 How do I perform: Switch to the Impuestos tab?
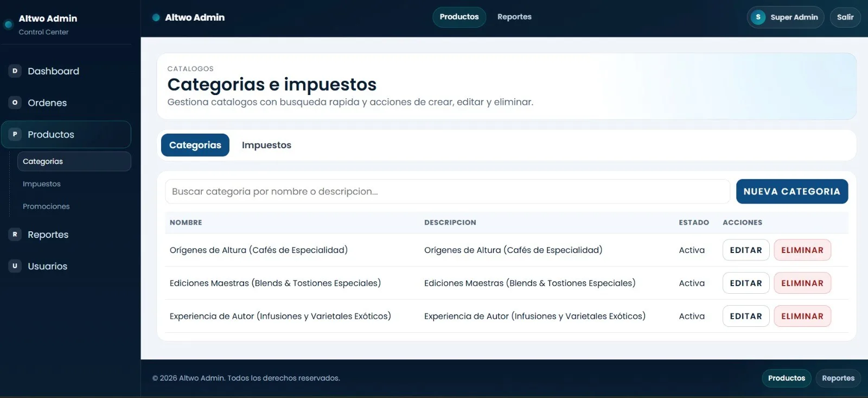coord(266,145)
